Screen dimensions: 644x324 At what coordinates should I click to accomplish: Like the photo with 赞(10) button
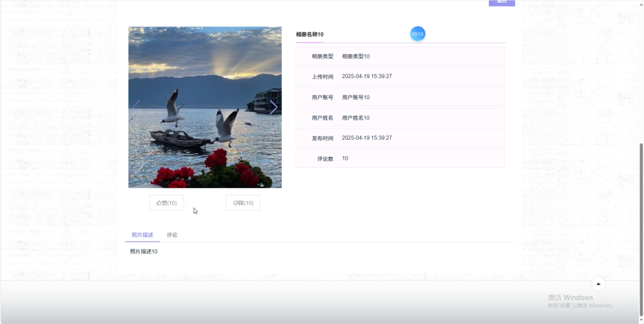click(166, 203)
